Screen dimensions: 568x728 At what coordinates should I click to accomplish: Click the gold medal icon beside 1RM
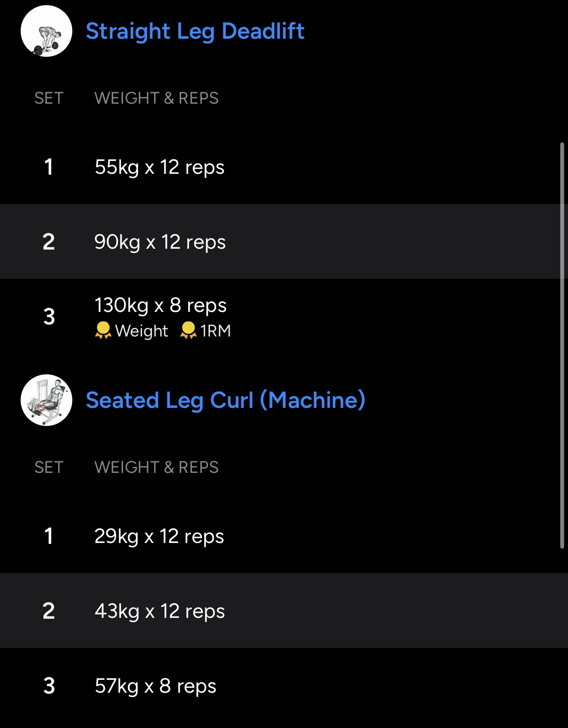[188, 330]
